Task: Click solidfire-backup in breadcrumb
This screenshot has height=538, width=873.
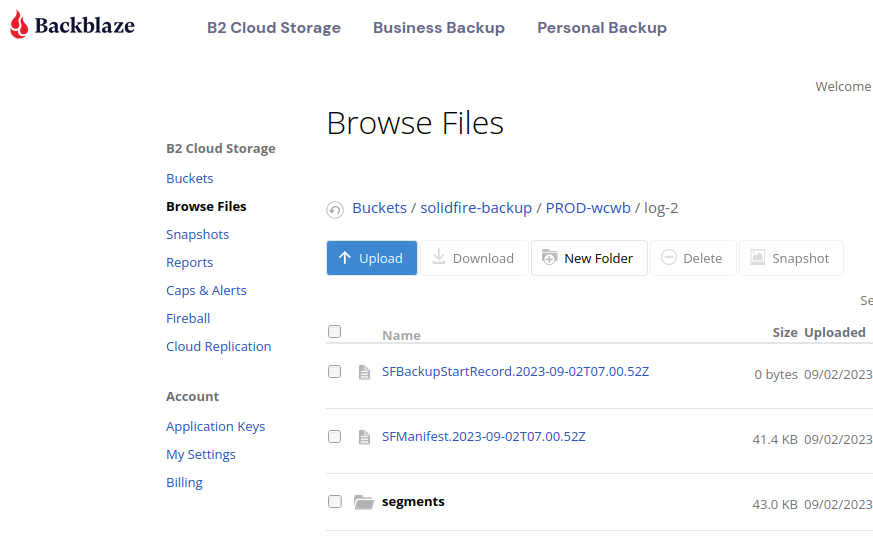Action: pos(476,208)
